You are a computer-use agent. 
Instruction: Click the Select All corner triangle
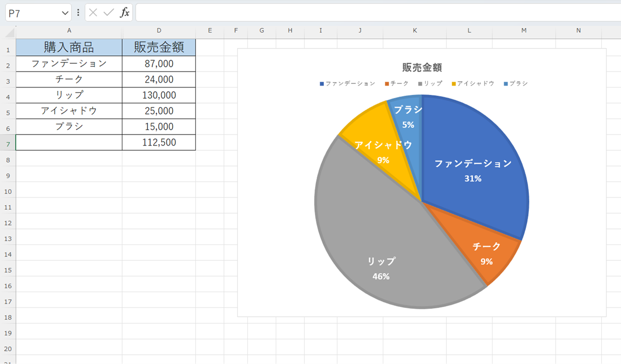(10, 33)
